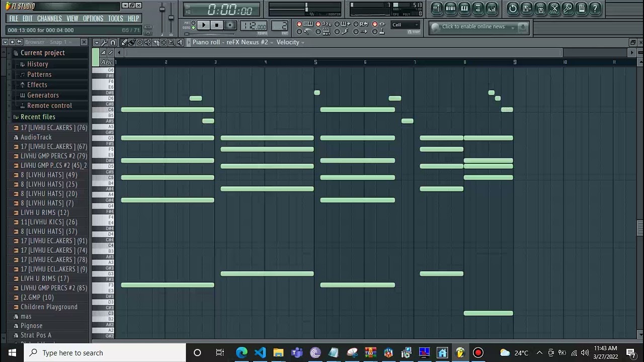Click the question mark help icon
Viewport: 644px width, 362px height.
point(595,8)
